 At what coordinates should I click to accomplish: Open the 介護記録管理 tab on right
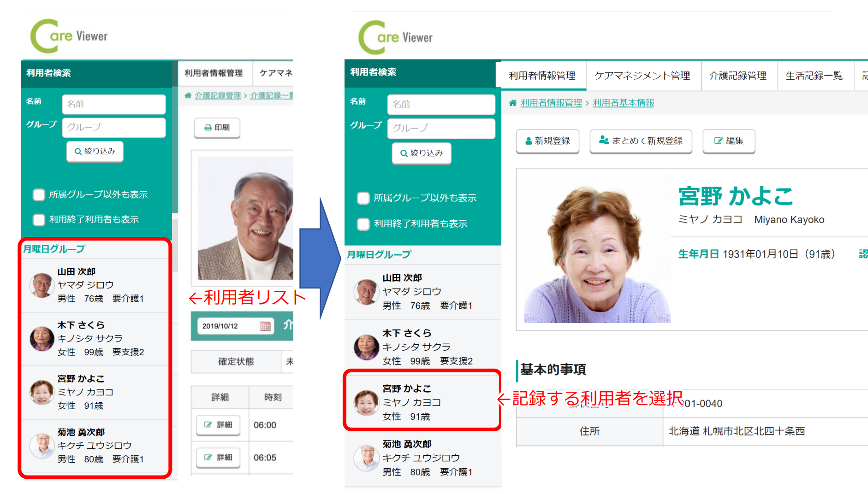tap(737, 76)
